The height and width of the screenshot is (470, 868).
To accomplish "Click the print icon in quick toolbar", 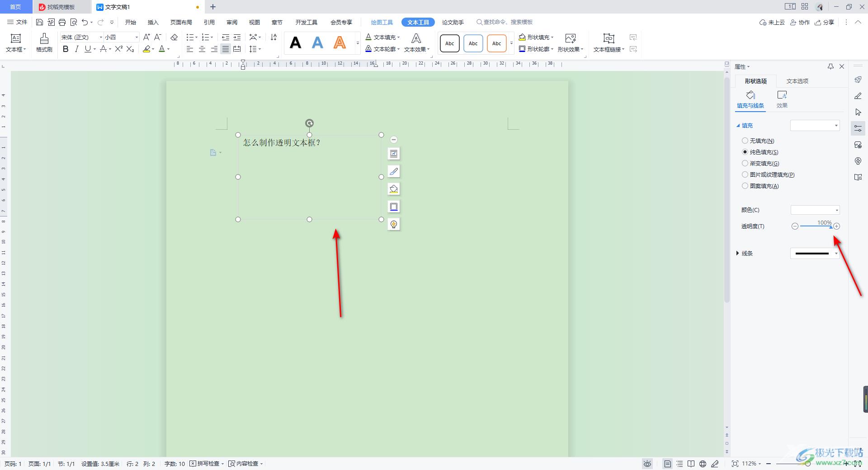I will tap(62, 22).
